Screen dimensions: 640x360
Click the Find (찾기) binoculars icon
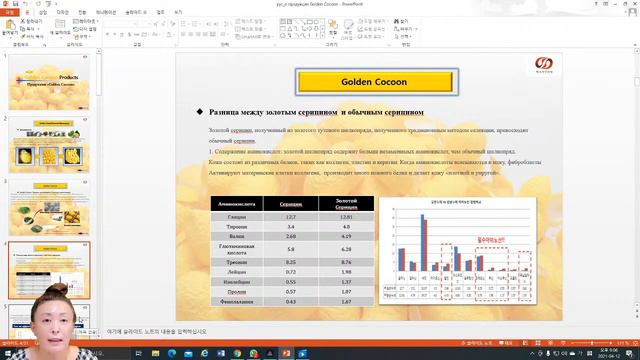click(x=396, y=21)
